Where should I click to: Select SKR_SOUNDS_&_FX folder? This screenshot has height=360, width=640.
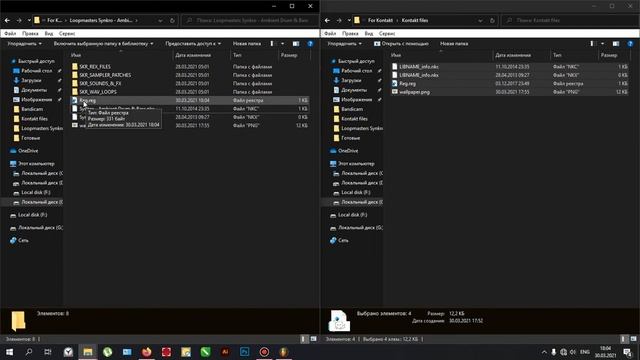click(100, 83)
